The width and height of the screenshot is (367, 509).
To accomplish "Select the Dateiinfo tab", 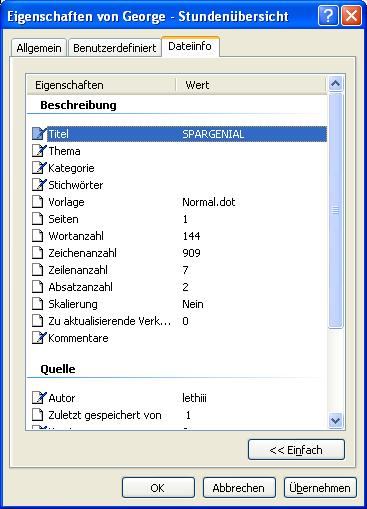I will click(190, 46).
